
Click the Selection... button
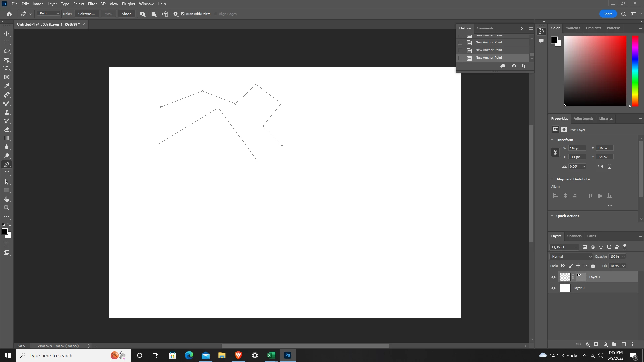coord(86,14)
